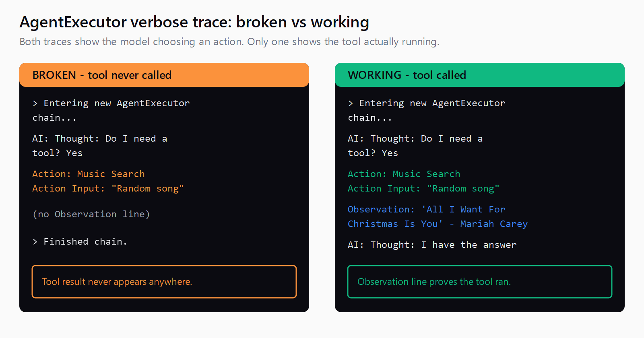
Task: Click 'Tool result never appears anywhere.' note
Action: pos(164,282)
